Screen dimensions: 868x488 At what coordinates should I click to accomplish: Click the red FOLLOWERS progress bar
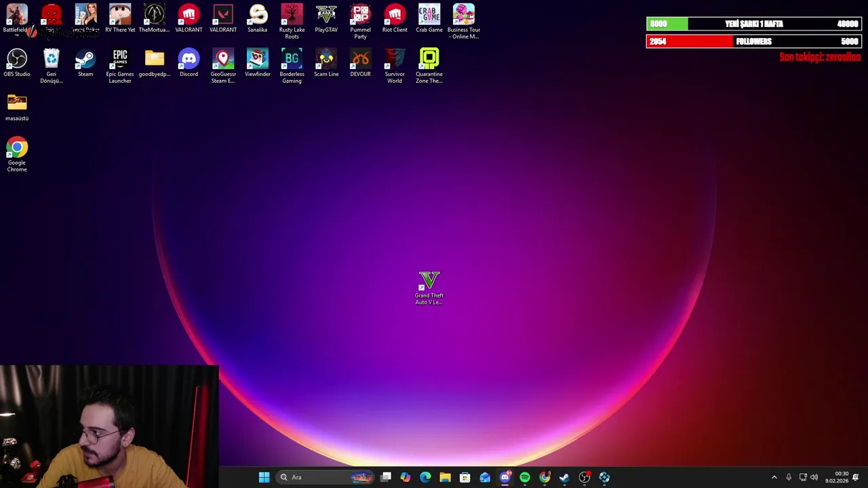pos(753,41)
